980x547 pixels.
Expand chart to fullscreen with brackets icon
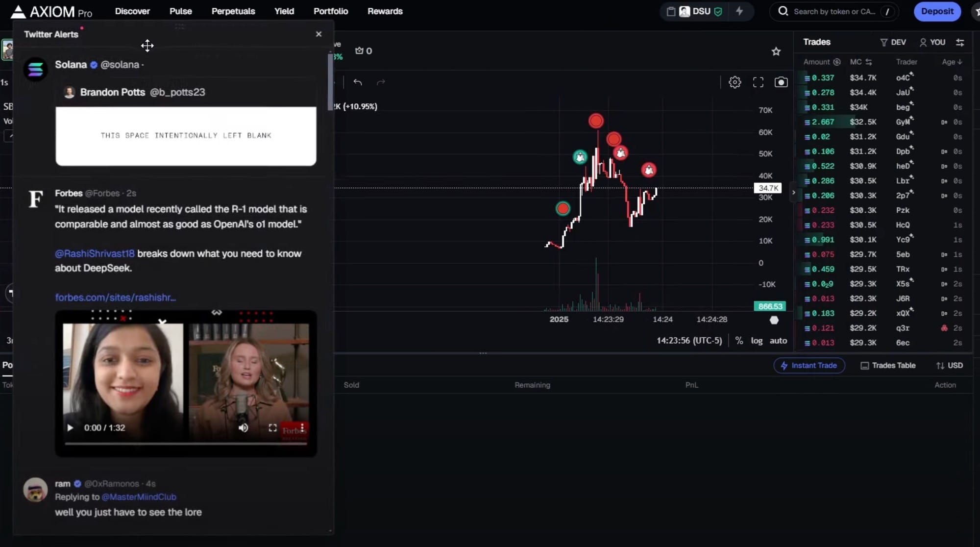click(x=758, y=82)
